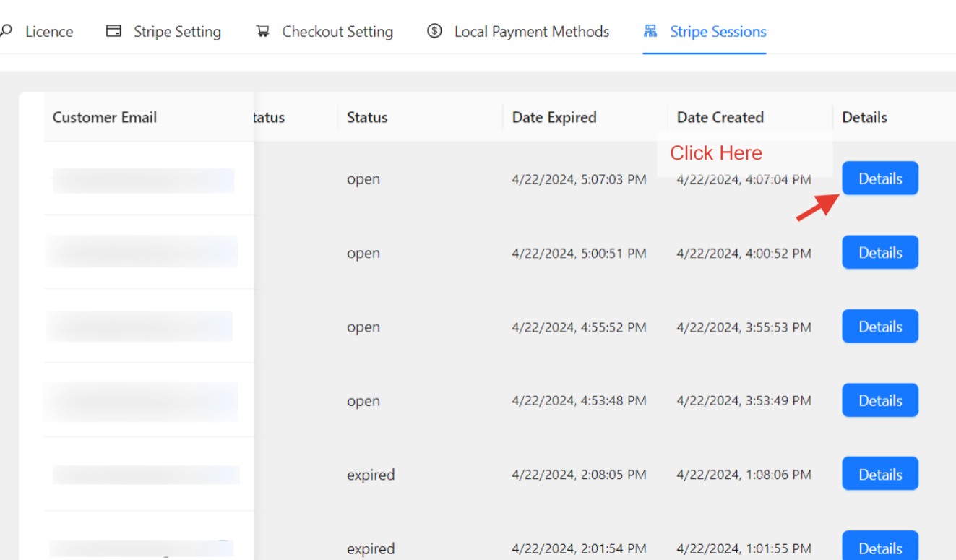This screenshot has width=956, height=560.
Task: Click the dollar coin icon for Local Payment Methods
Action: [x=434, y=31]
